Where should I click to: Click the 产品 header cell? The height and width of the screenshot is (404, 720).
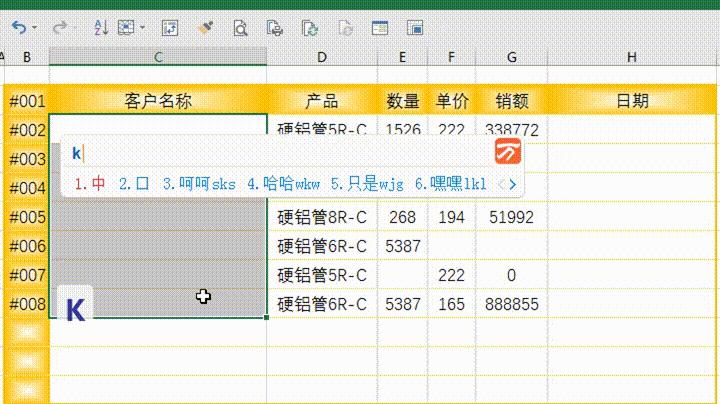tap(322, 101)
